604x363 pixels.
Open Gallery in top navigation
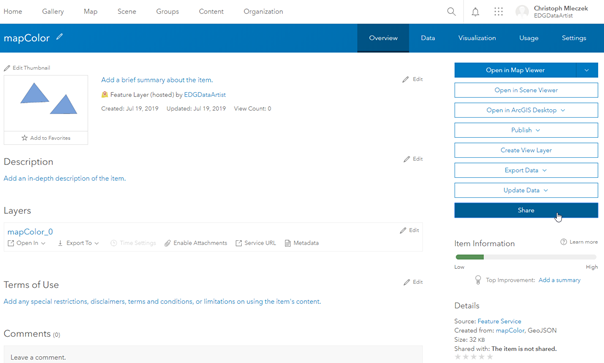pyautogui.click(x=53, y=12)
